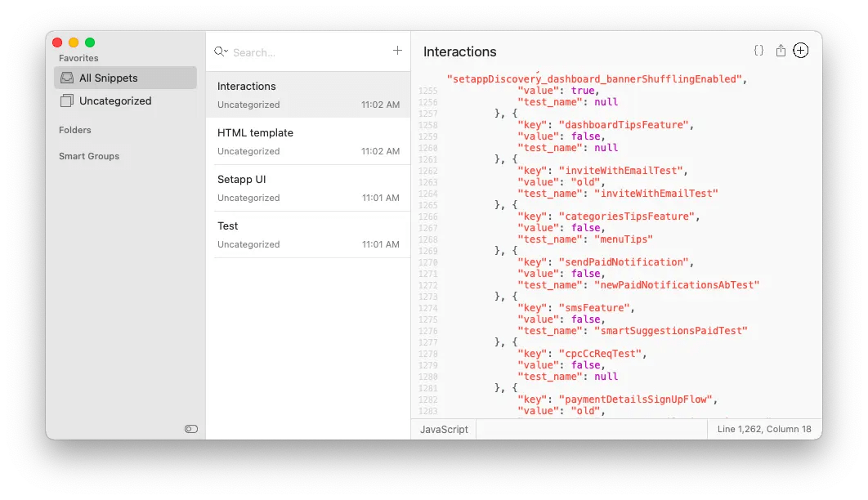Highlight the Uncategorized smart group entry
868x500 pixels.
pyautogui.click(x=114, y=100)
